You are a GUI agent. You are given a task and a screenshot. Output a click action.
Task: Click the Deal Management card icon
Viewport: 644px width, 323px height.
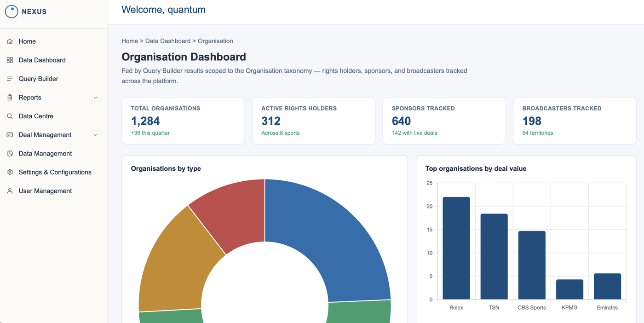tap(10, 135)
